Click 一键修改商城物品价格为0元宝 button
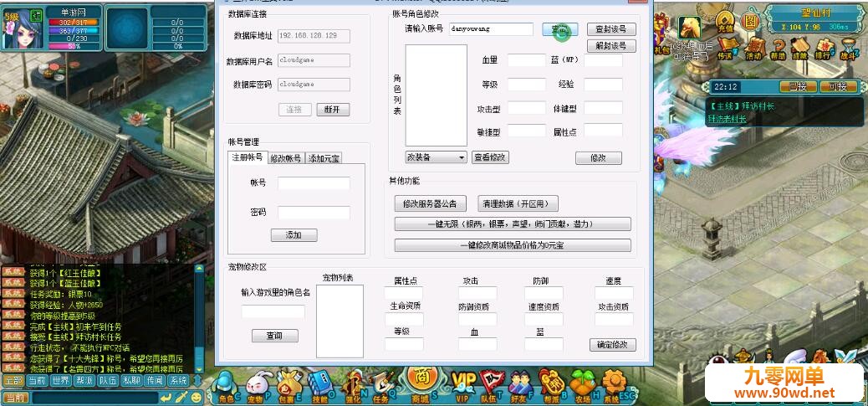This screenshot has height=406, width=868. coord(513,244)
